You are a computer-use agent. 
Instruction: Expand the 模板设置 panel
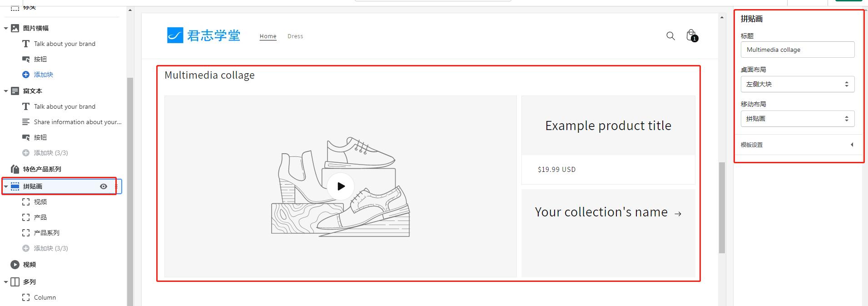tap(852, 145)
